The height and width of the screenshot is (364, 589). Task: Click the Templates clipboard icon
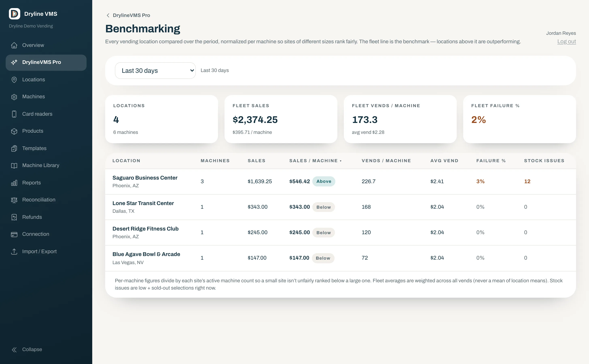(x=14, y=149)
